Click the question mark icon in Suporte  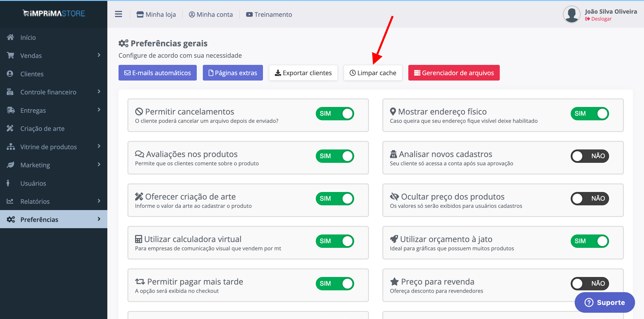point(589,302)
